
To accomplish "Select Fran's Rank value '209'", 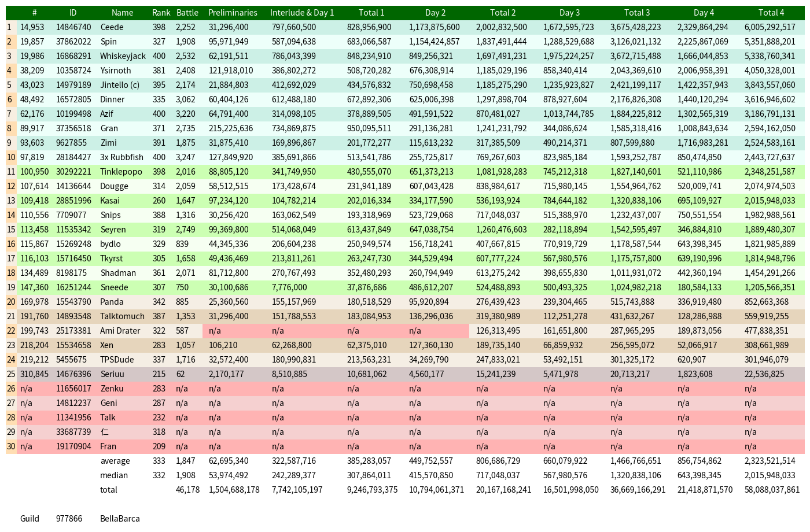I will click(159, 446).
